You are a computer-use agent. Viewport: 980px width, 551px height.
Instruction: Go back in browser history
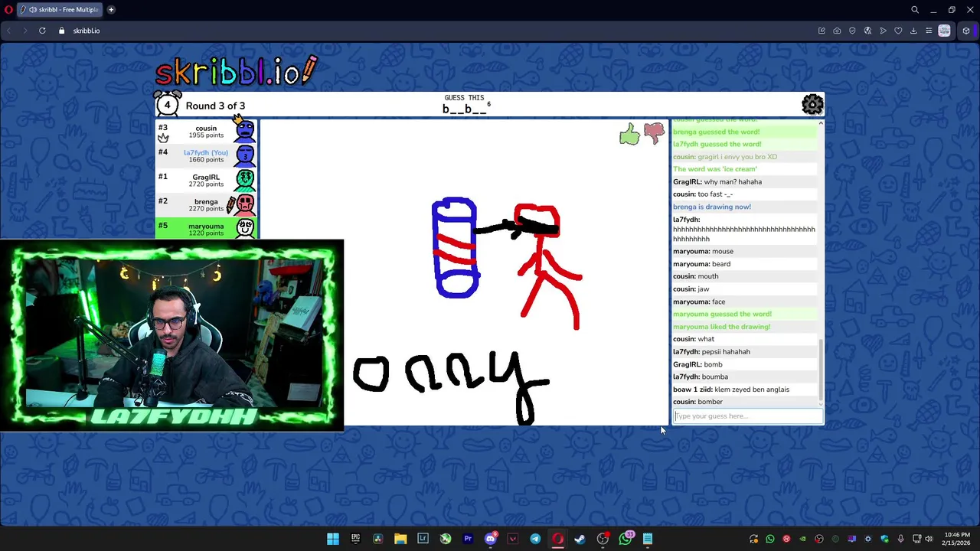pyautogui.click(x=8, y=31)
